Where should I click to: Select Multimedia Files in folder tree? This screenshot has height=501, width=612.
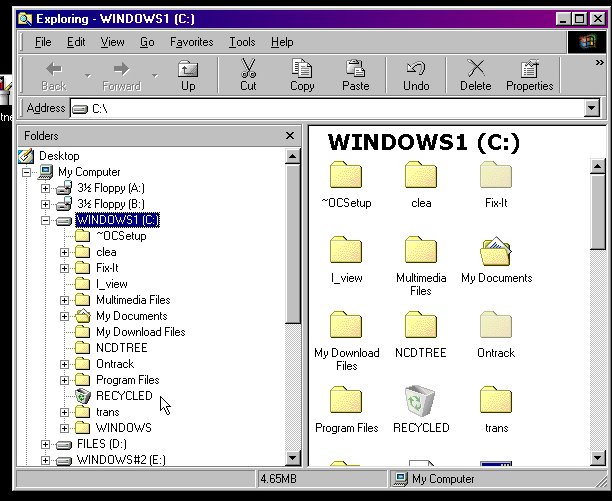(x=132, y=300)
